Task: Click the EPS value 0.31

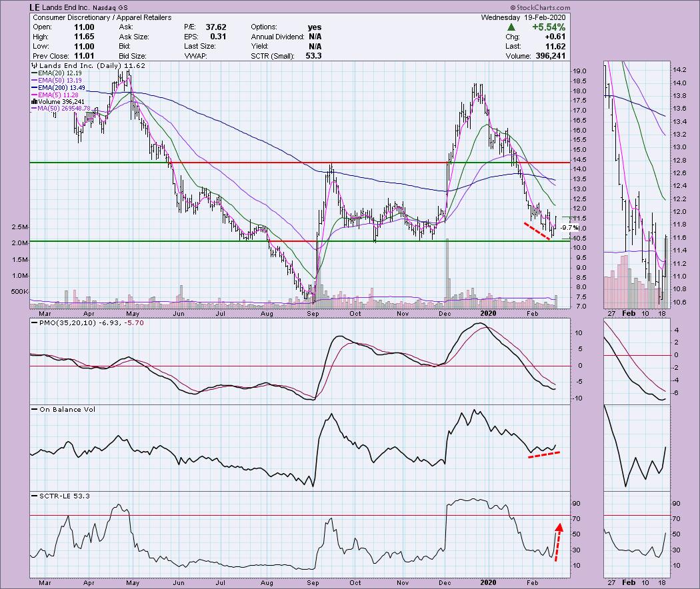Action: click(218, 37)
